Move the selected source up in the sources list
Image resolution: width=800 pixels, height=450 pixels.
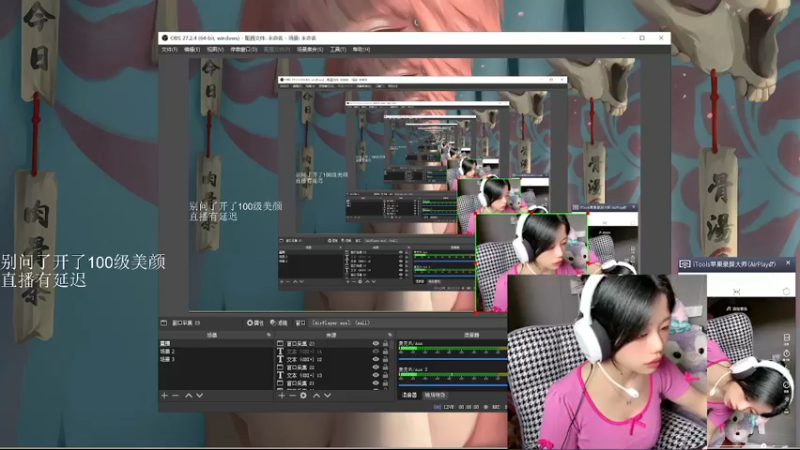pos(316,395)
